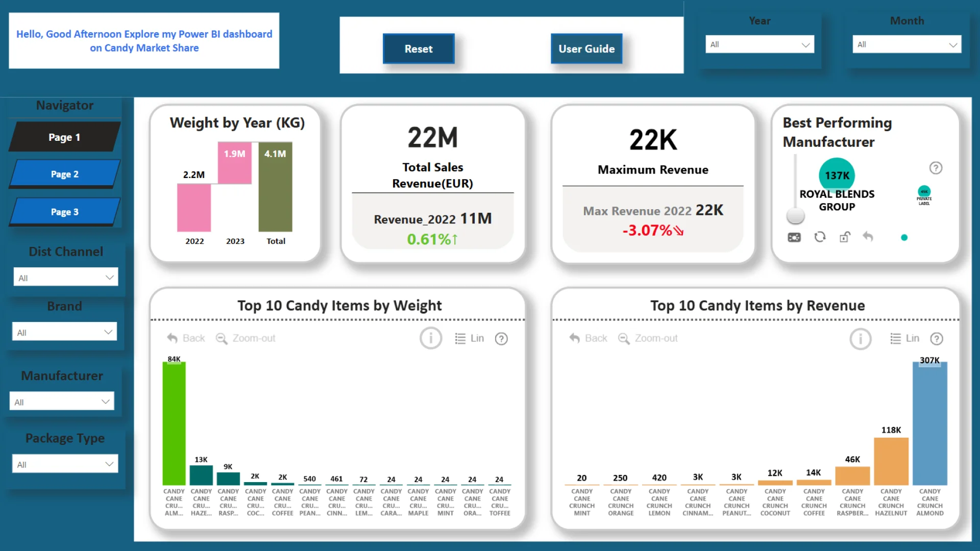
Task: Expand the Manufacturer filter dropdown
Action: (62, 402)
